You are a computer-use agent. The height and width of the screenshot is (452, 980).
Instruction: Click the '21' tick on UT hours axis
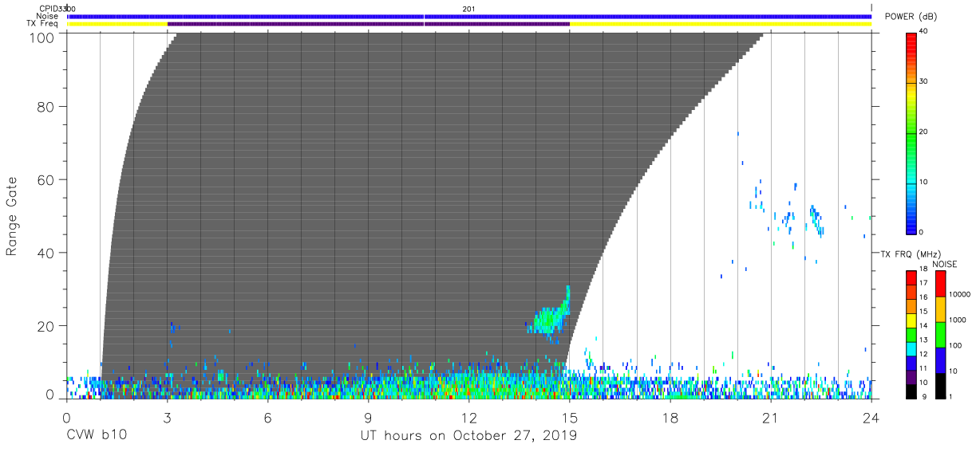(x=771, y=418)
